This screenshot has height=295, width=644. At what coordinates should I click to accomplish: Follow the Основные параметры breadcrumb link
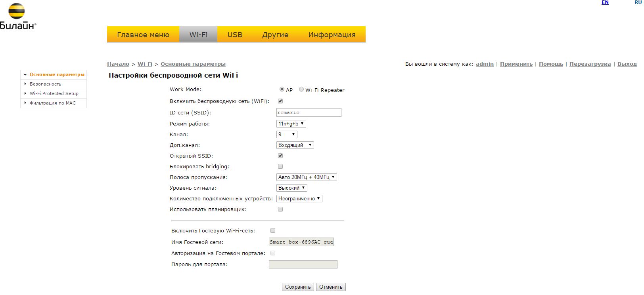click(193, 64)
